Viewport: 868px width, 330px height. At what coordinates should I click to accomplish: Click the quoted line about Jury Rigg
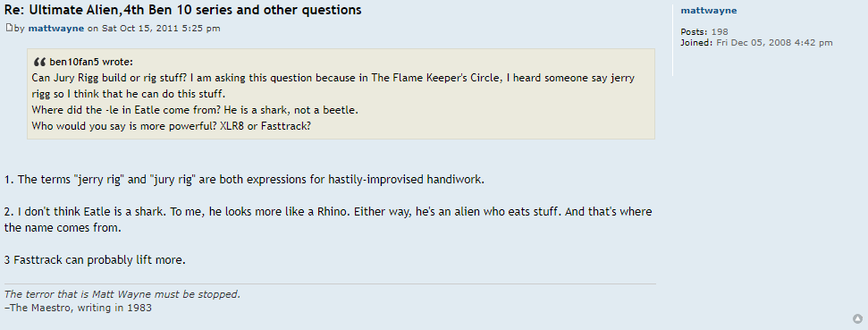coord(333,86)
